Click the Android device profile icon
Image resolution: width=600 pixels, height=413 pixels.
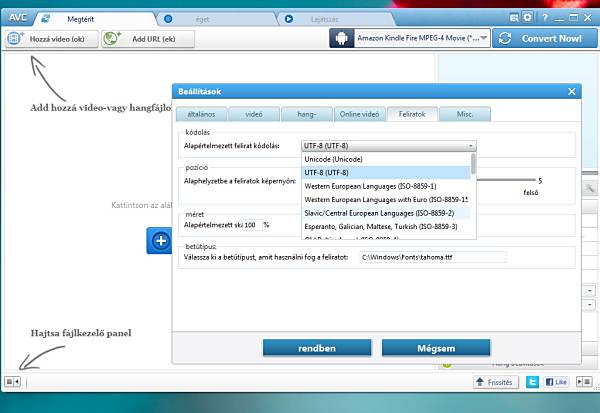[342, 38]
